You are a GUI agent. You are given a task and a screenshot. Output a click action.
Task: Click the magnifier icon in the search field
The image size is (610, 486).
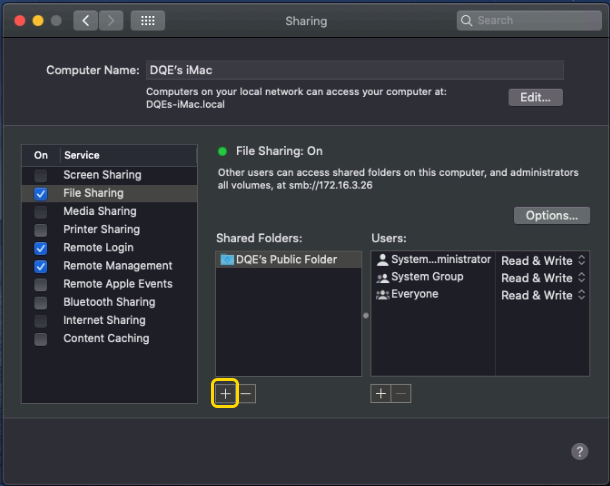[x=466, y=20]
